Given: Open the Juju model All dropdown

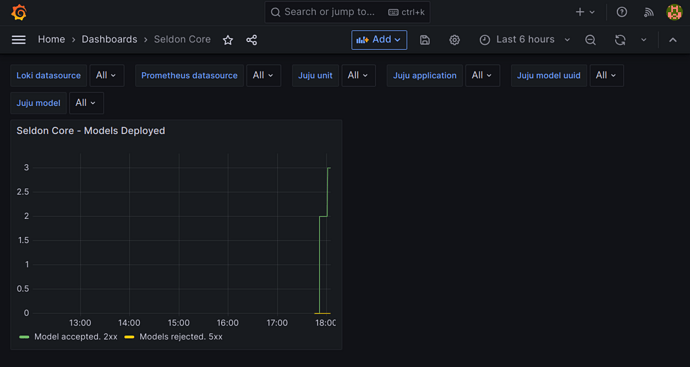Looking at the screenshot, I should point(86,103).
